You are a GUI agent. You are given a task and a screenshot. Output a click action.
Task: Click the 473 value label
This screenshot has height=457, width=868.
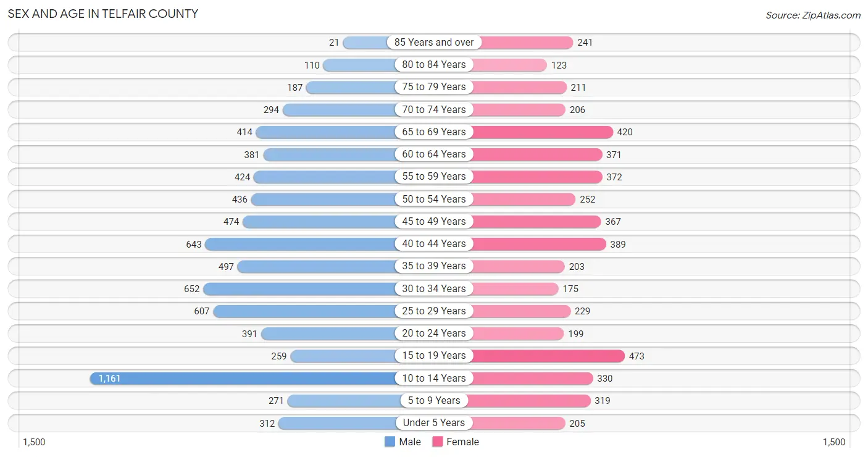coord(636,356)
